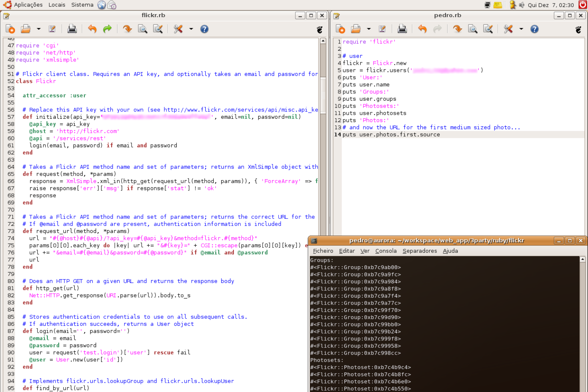The image size is (588, 392).
Task: Open the Separadores terminal menu
Action: 420,251
